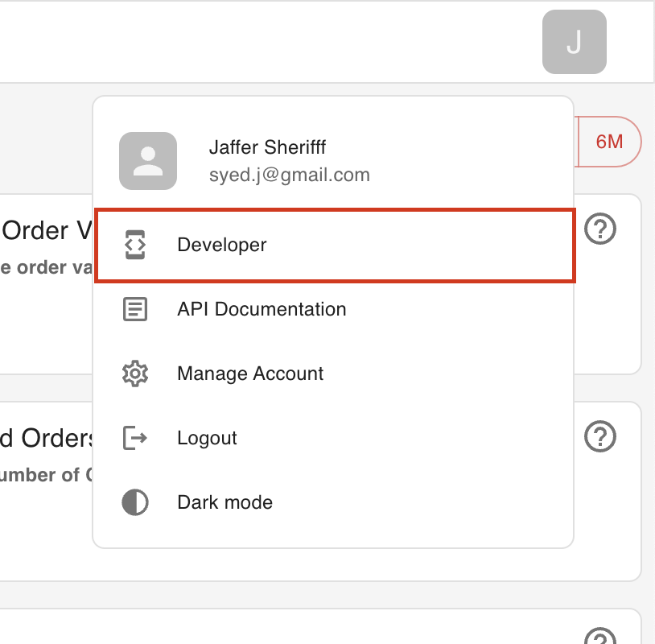The image size is (655, 644).
Task: Click the Developer code brackets icon
Action: click(135, 245)
